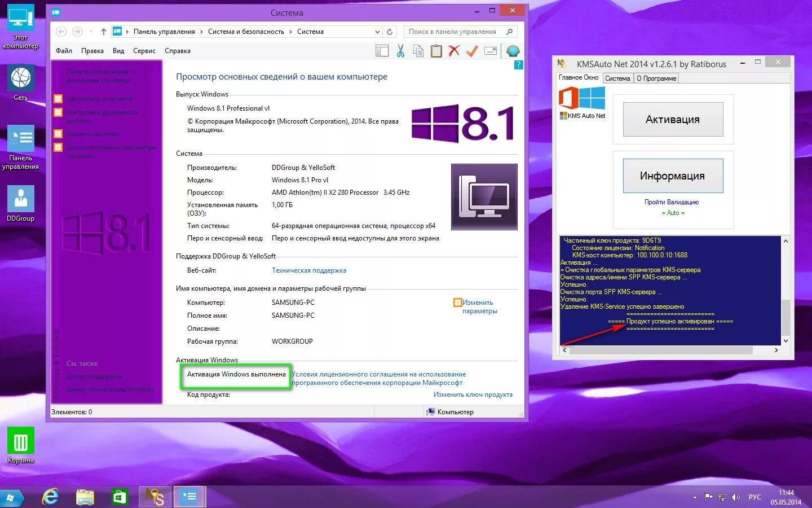The image size is (812, 508).
Task: Open Диспетчер устройств in sidebar
Action: (x=99, y=99)
